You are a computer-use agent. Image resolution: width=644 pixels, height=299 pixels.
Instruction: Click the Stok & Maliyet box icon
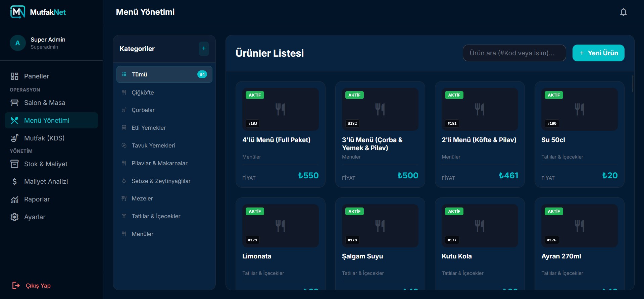coord(14,164)
